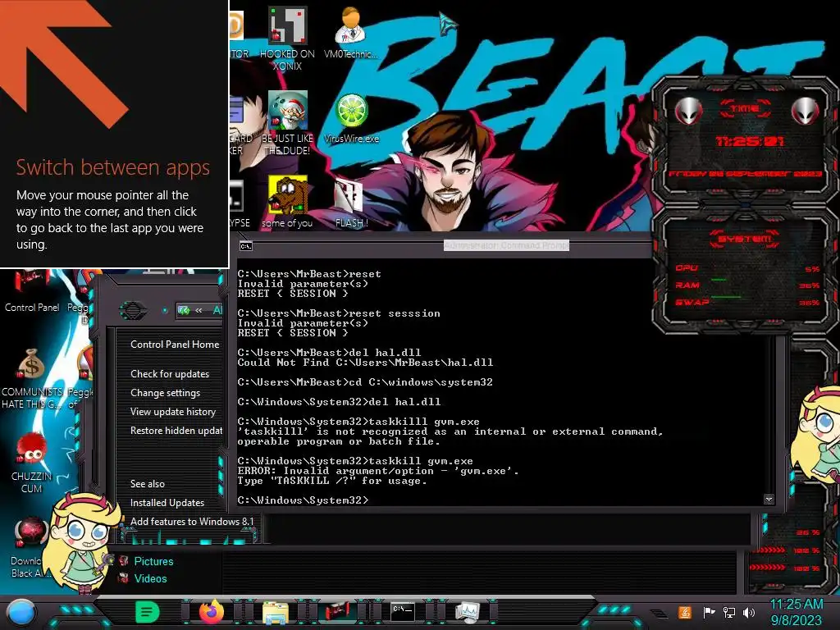Open the Start orb on the taskbar
Viewport: 840px width, 630px height.
(x=21, y=612)
